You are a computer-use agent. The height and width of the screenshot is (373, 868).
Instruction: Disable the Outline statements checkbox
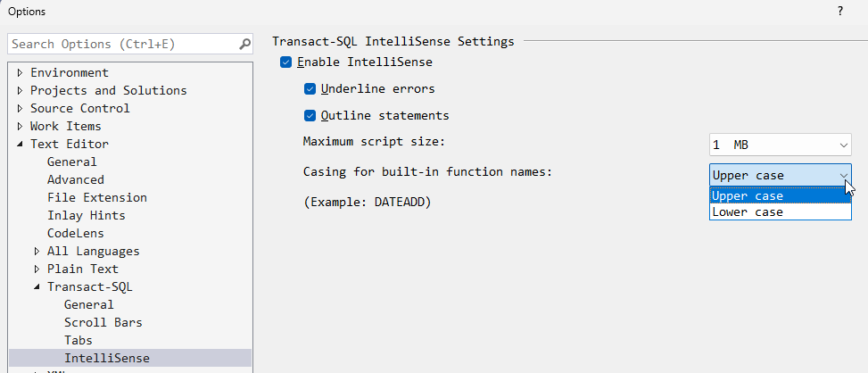[x=310, y=116]
